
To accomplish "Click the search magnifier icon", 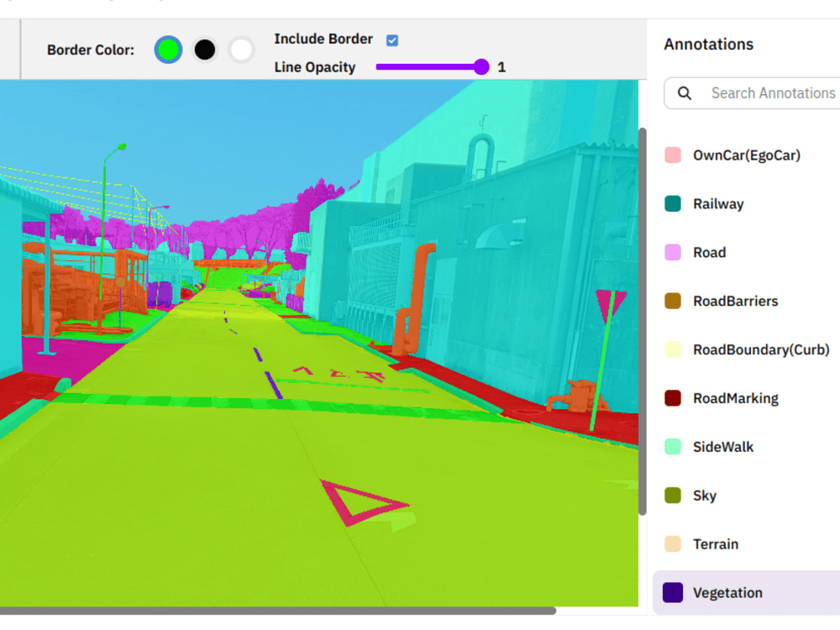I will pyautogui.click(x=685, y=93).
